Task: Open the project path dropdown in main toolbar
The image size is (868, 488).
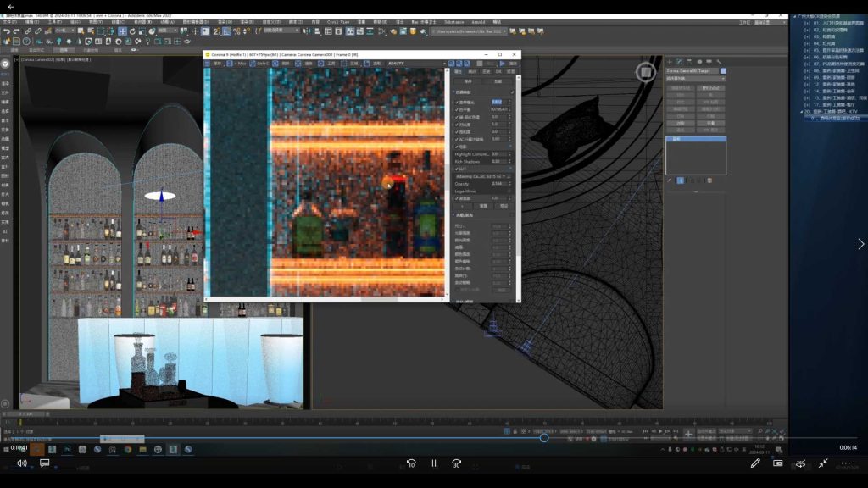Action: pyautogui.click(x=469, y=31)
